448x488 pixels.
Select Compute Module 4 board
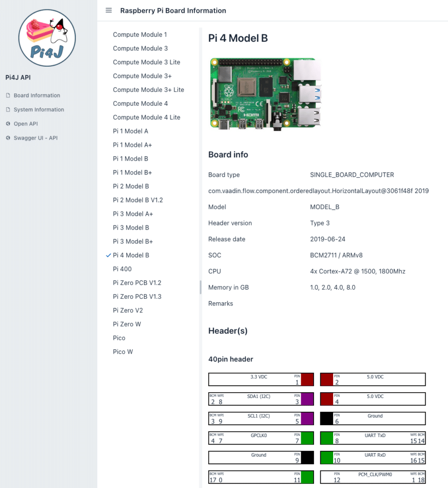pyautogui.click(x=140, y=103)
